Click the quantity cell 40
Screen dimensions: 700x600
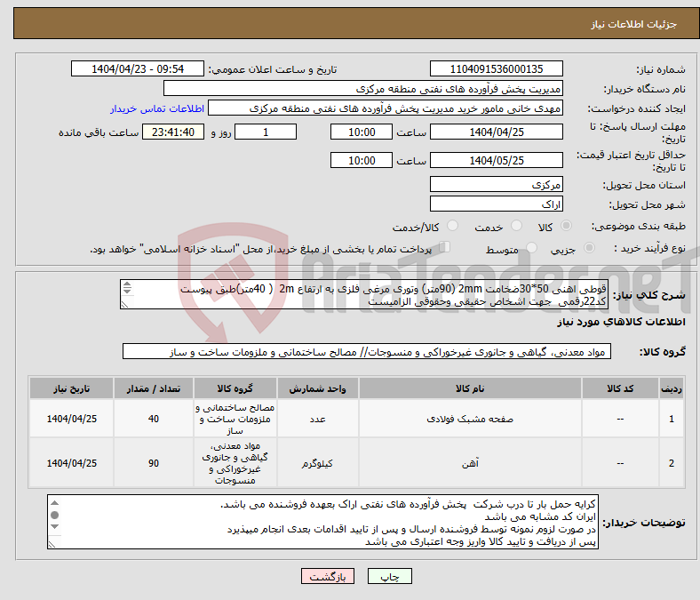point(154,419)
